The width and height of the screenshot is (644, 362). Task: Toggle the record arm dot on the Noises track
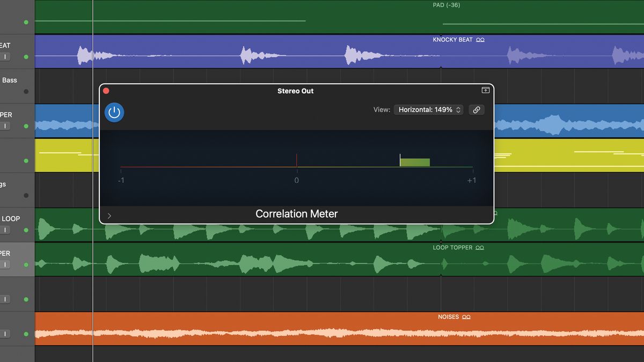point(25,334)
